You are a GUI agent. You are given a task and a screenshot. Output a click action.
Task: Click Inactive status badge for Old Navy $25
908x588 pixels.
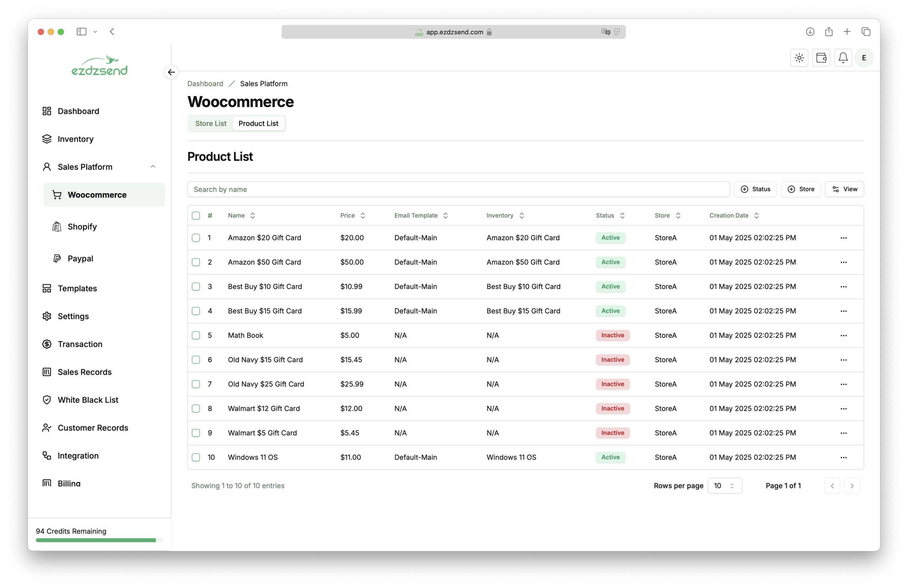click(x=612, y=384)
